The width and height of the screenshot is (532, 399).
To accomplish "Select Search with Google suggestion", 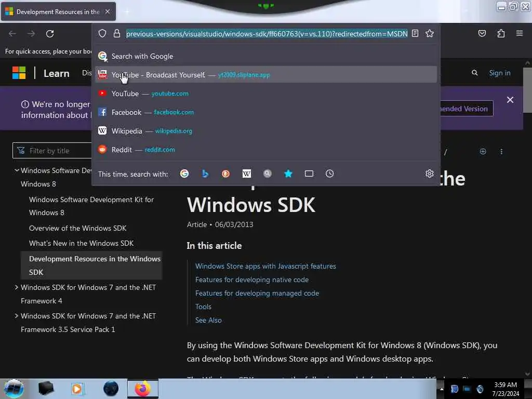I will click(x=266, y=56).
